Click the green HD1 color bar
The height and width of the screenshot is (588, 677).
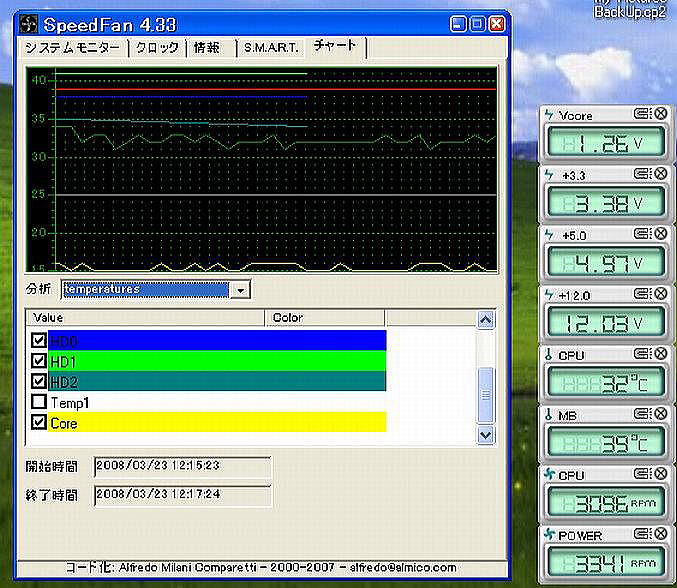(217, 360)
